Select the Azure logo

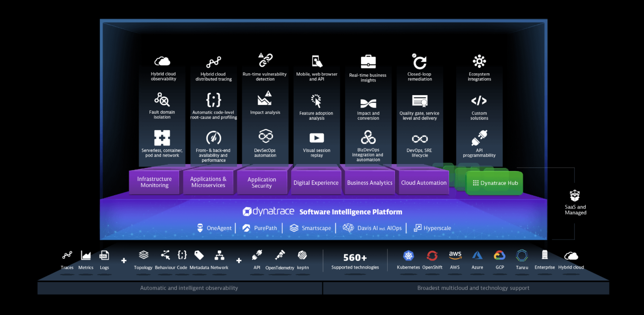(x=477, y=255)
